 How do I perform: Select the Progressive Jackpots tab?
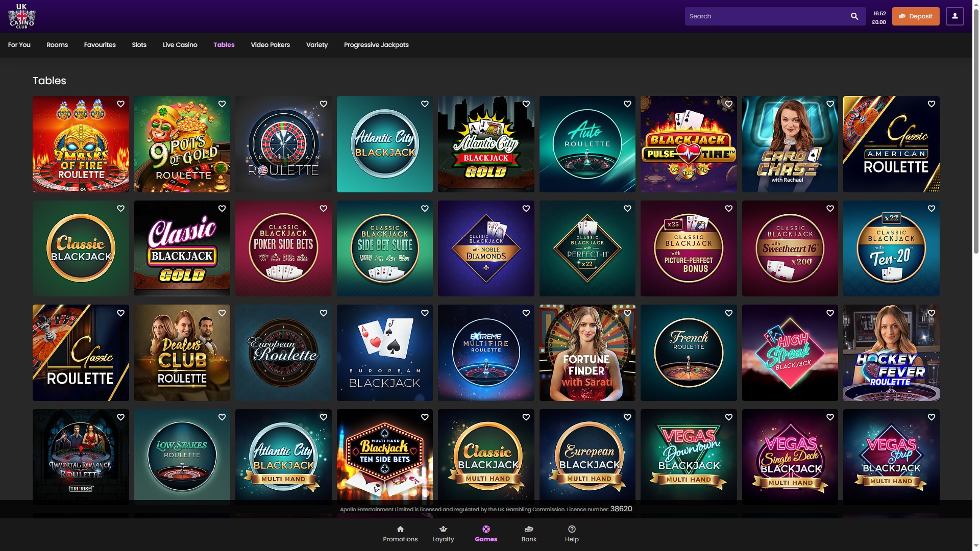click(x=376, y=45)
